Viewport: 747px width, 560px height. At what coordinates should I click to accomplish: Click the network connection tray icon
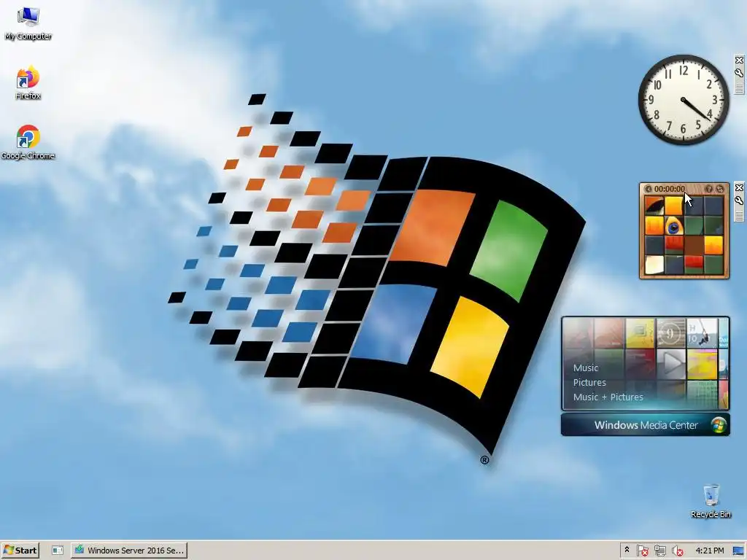tap(659, 551)
